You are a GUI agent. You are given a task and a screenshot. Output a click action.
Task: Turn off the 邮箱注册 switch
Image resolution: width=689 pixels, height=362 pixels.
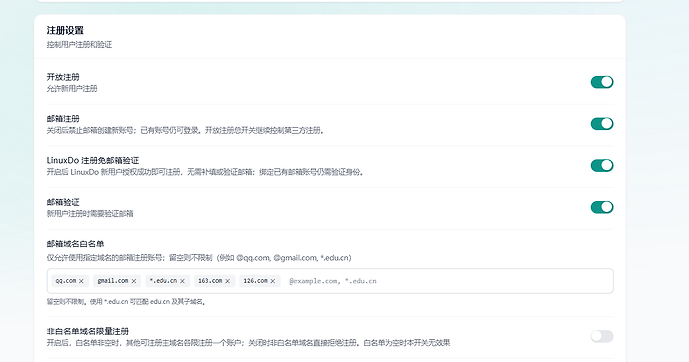pos(602,124)
